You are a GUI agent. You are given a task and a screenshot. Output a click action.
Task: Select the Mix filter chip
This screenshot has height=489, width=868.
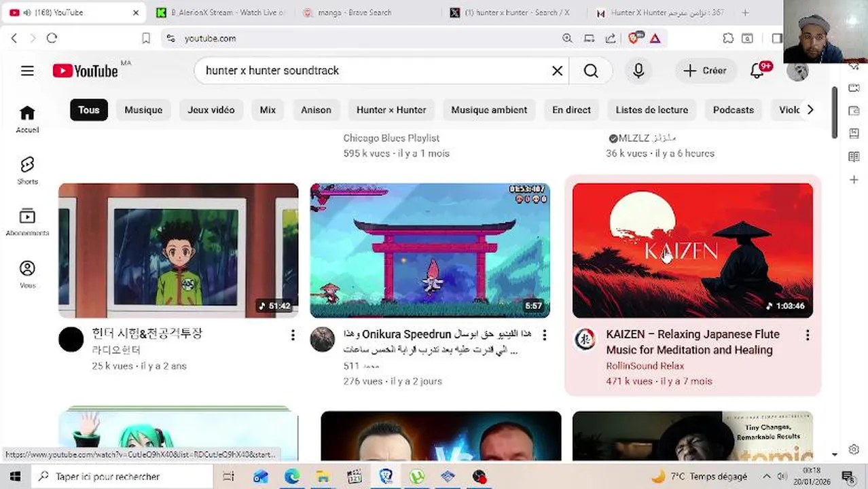268,110
